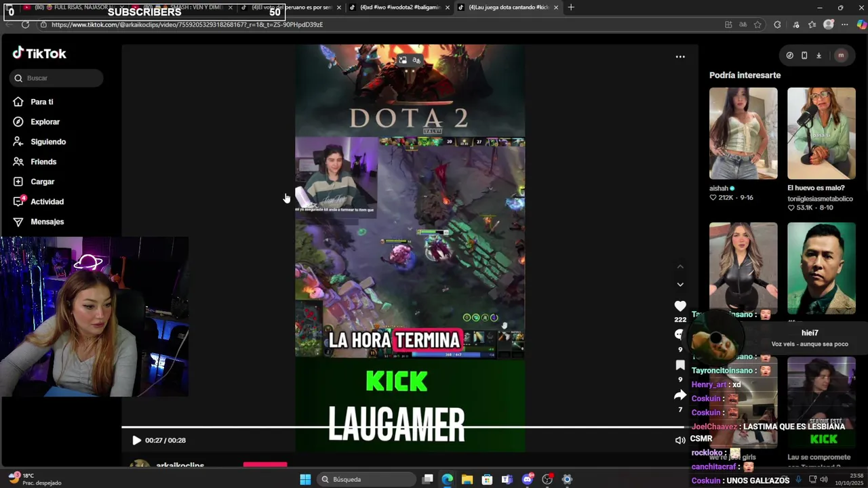Open OBS Studio from the taskbar

(x=547, y=480)
